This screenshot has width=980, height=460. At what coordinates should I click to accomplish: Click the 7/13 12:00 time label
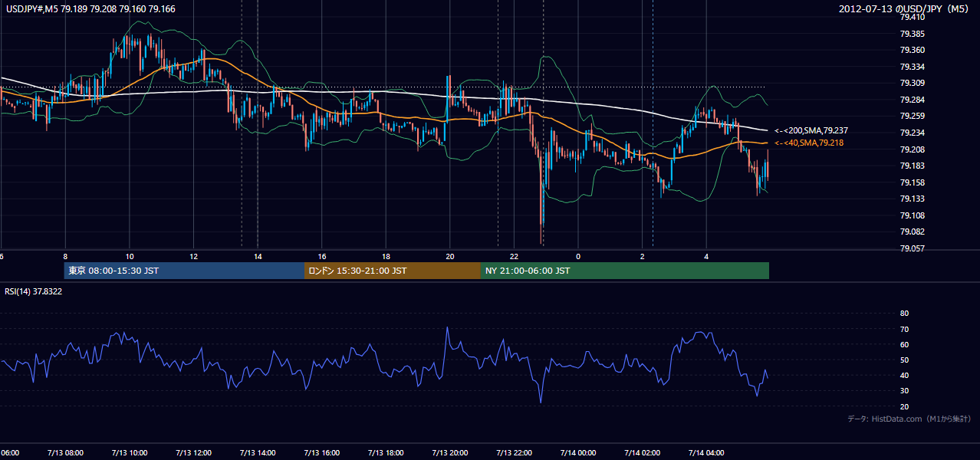(193, 453)
